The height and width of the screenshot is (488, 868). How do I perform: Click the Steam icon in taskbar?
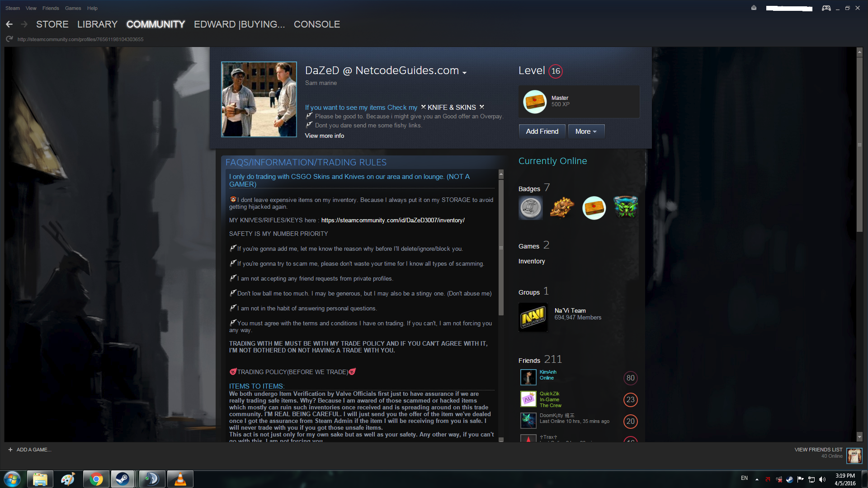pyautogui.click(x=122, y=479)
